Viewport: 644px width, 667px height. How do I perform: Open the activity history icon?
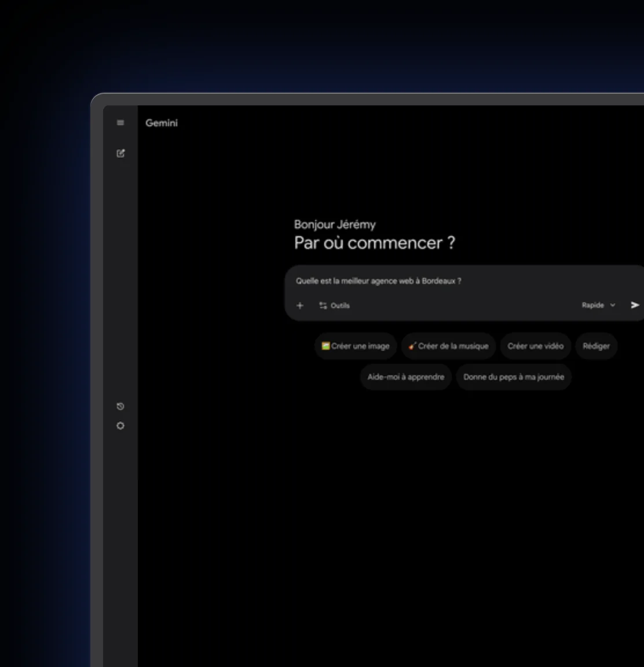click(x=120, y=406)
